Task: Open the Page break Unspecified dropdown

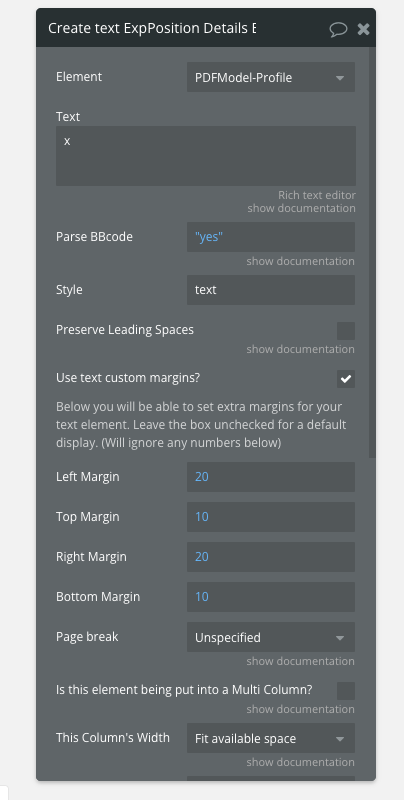Action: click(271, 637)
